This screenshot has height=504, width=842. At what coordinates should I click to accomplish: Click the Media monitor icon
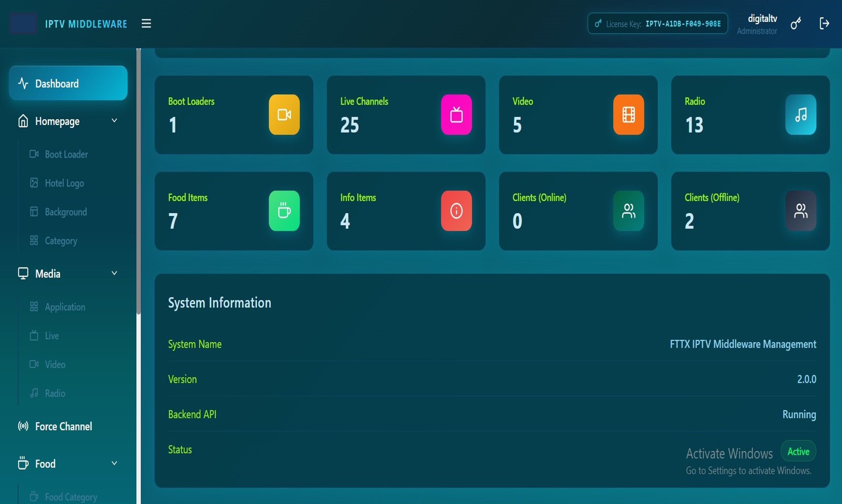tap(23, 273)
